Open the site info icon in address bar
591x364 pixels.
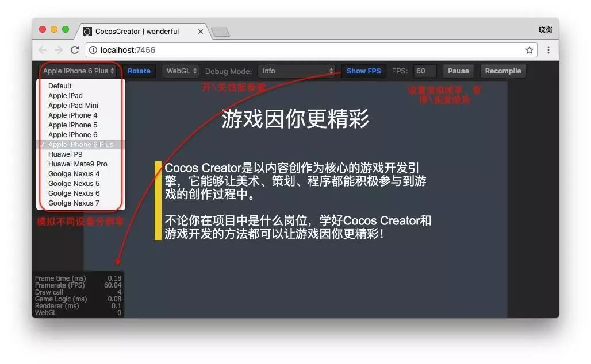[x=93, y=50]
